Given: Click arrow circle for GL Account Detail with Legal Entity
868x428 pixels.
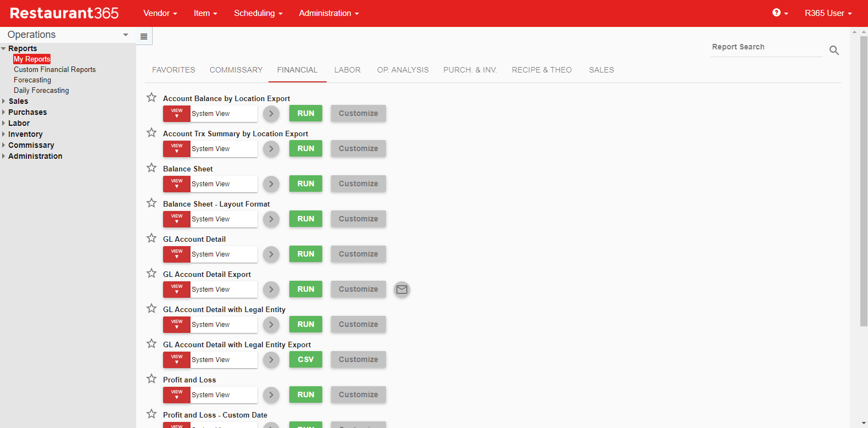Looking at the screenshot, I should pos(271,325).
